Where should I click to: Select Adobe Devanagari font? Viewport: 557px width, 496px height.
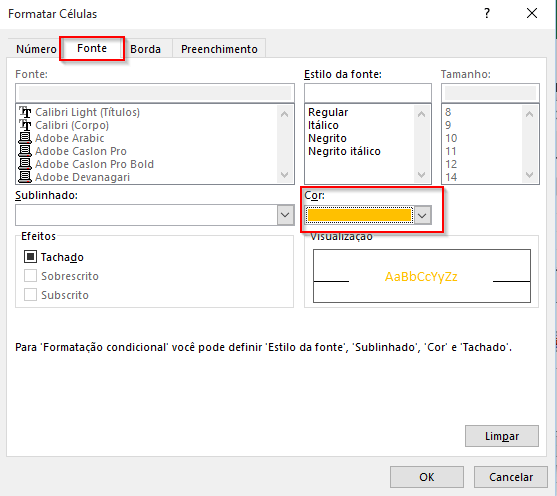[x=82, y=177]
